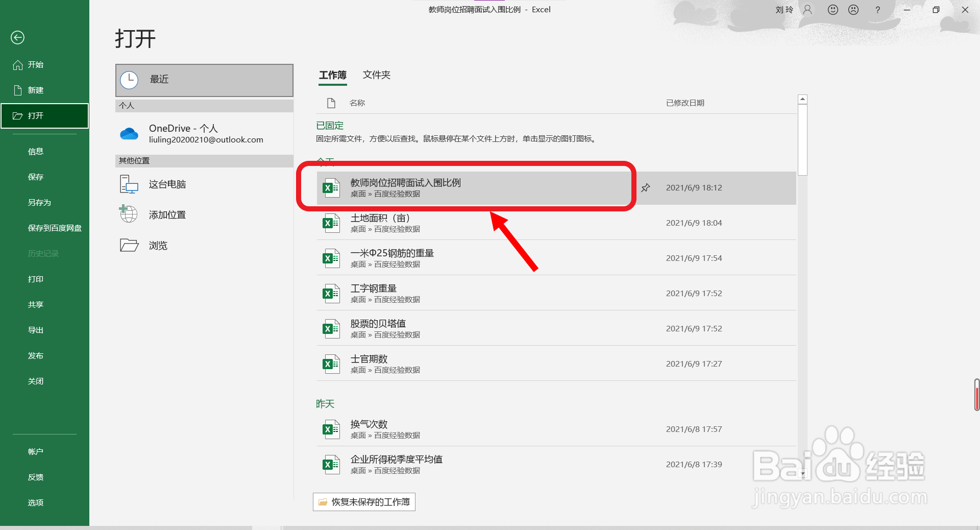The width and height of the screenshot is (980, 530).
Task: Click the 已修改日期 column header
Action: pyautogui.click(x=685, y=103)
